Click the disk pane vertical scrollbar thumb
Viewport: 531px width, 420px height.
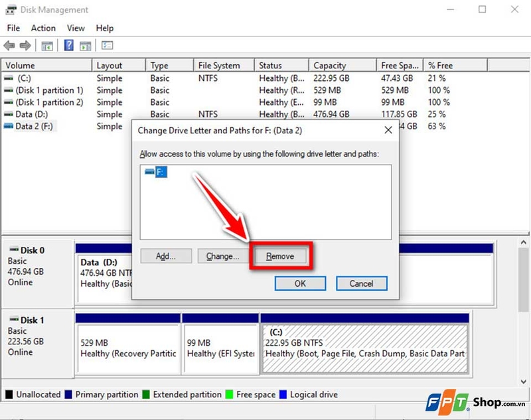(524, 280)
